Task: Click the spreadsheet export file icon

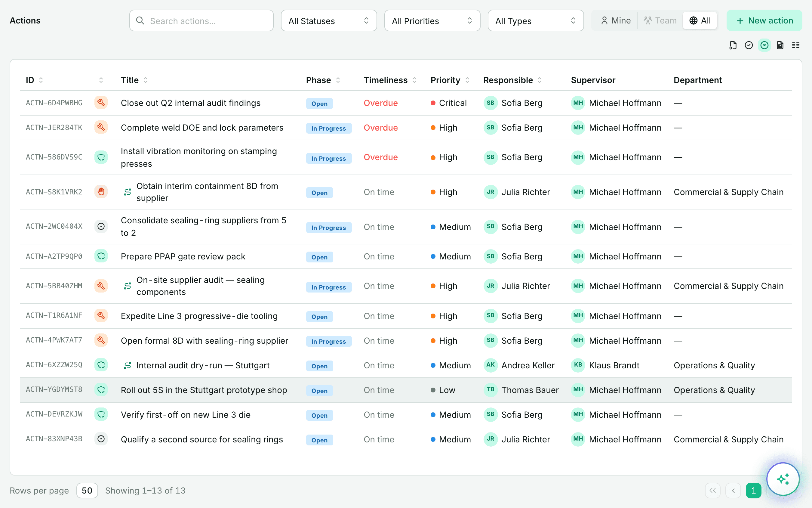Action: [780, 45]
